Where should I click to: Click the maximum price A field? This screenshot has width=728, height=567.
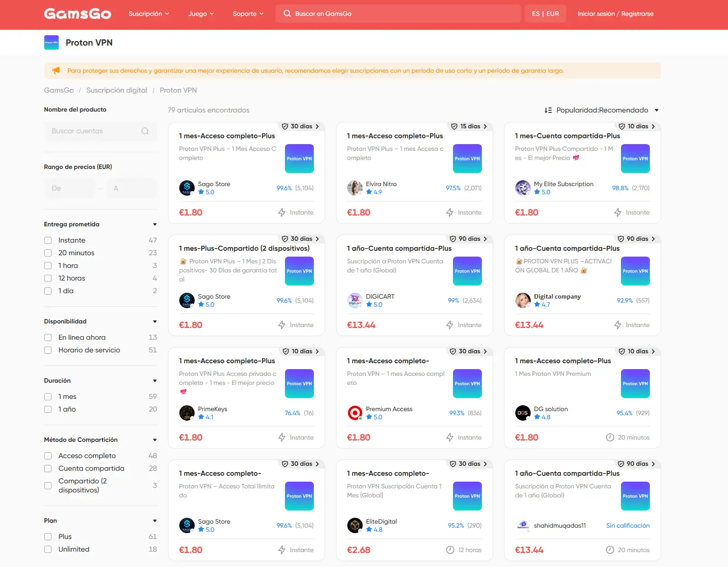[132, 188]
